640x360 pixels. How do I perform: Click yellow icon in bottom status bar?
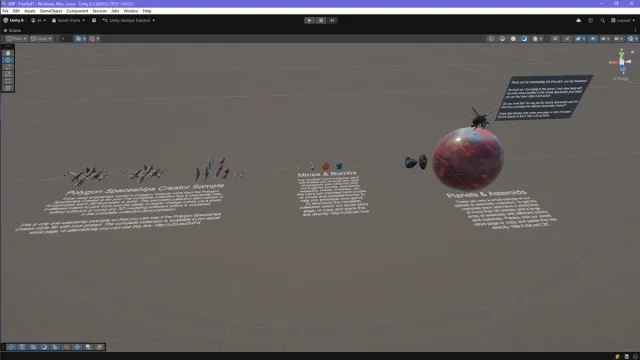click(618, 356)
